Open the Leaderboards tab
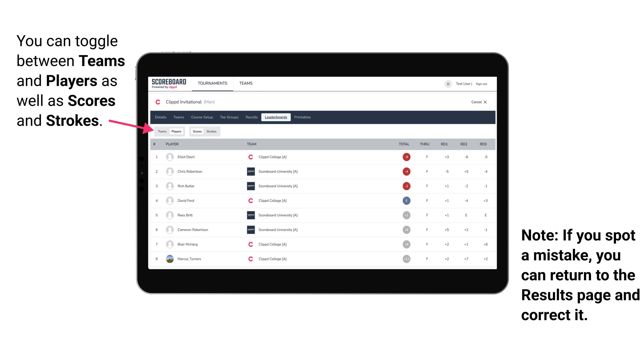The width and height of the screenshot is (644, 346). point(276,117)
